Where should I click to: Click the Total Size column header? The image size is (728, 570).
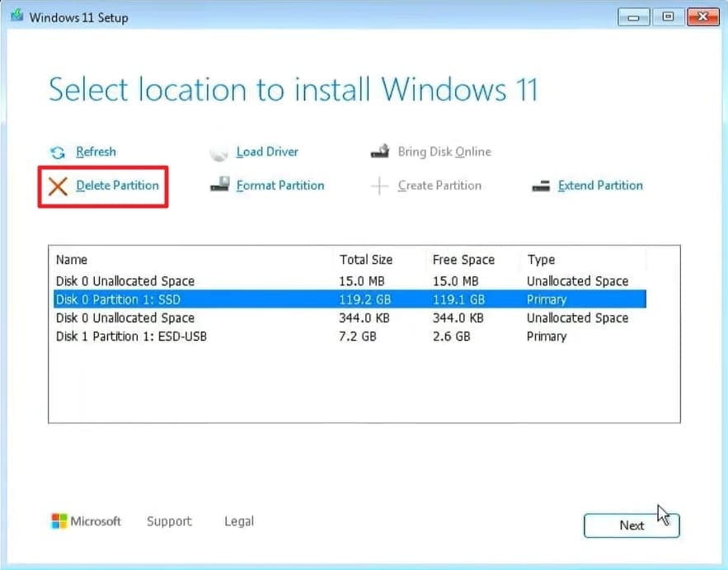[366, 259]
